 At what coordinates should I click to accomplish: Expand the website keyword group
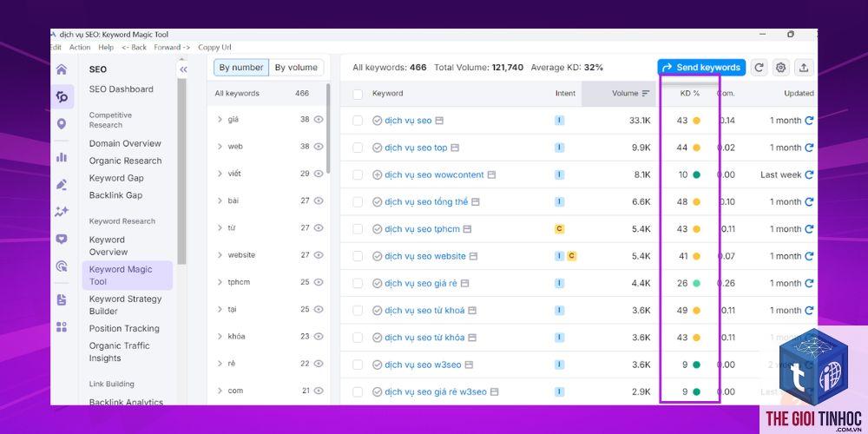[x=220, y=254]
